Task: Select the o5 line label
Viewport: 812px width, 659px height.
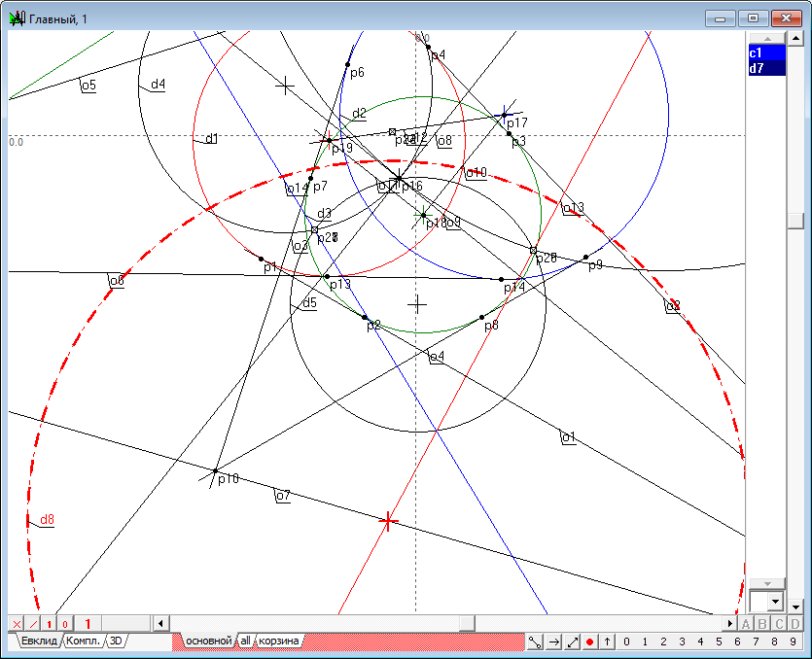Action: coord(89,85)
